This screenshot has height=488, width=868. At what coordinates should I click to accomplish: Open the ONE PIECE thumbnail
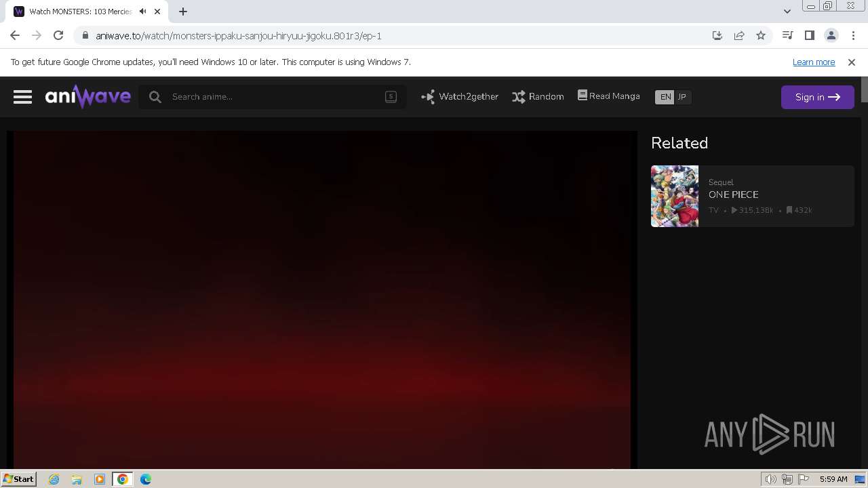[x=675, y=196]
